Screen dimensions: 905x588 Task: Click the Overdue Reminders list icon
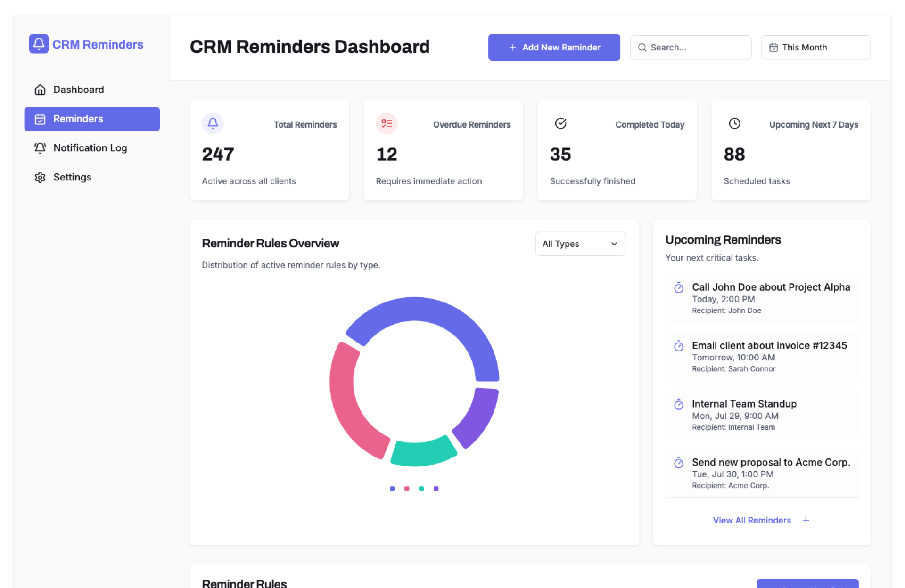[387, 123]
